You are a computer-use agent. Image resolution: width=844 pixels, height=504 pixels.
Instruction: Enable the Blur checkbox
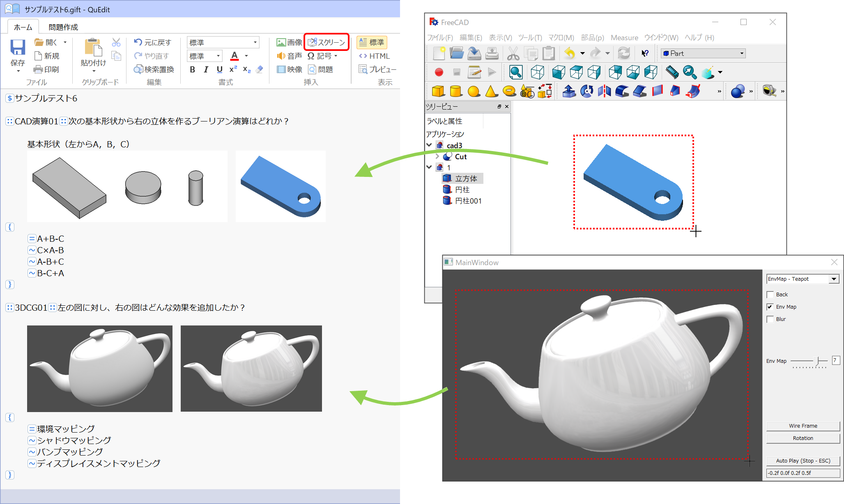point(770,319)
